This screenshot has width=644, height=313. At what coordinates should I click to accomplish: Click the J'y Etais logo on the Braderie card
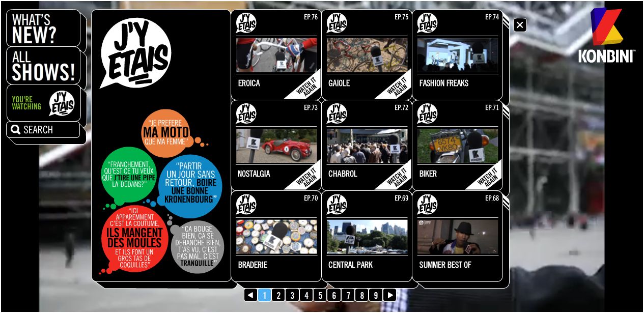[x=246, y=205]
